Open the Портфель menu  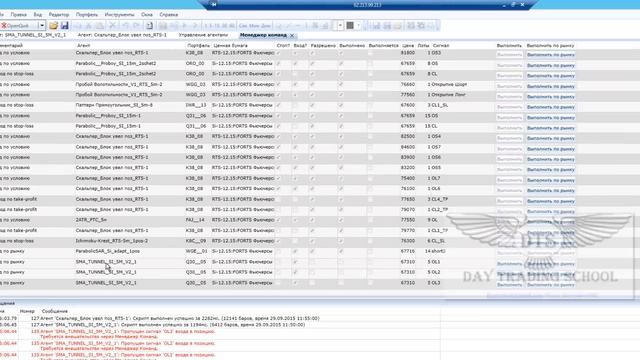[x=87, y=15]
